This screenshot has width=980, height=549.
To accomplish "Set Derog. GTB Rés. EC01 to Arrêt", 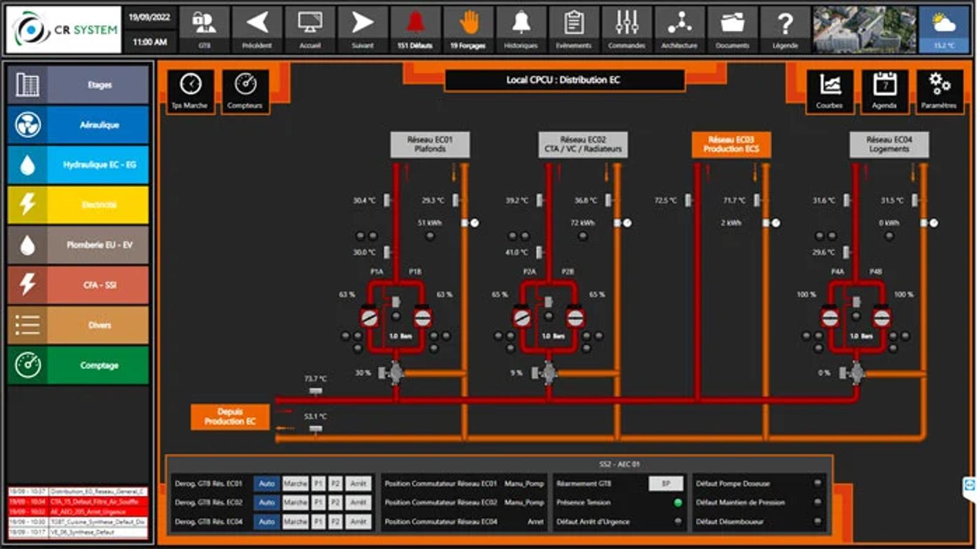I will click(x=358, y=483).
